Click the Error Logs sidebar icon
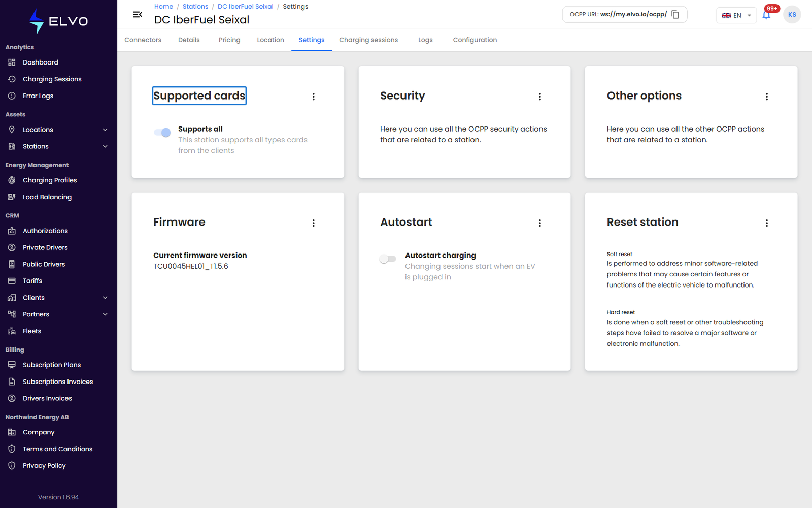The image size is (812, 508). click(12, 96)
